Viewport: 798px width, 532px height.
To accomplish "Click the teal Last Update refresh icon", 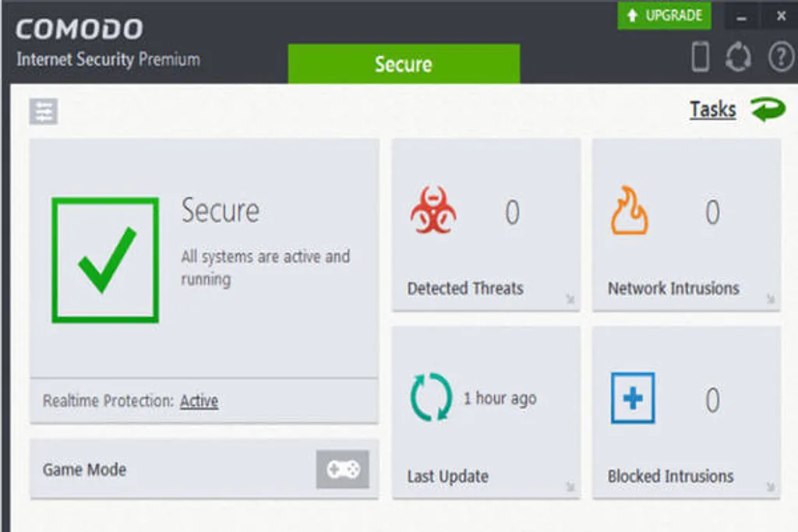I will tap(431, 397).
